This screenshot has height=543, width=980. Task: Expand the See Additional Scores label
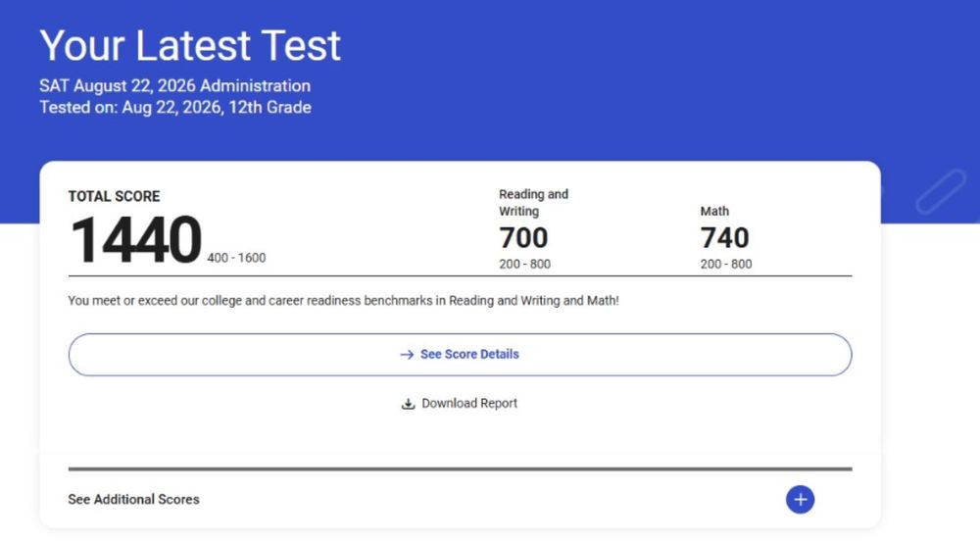[x=133, y=499]
